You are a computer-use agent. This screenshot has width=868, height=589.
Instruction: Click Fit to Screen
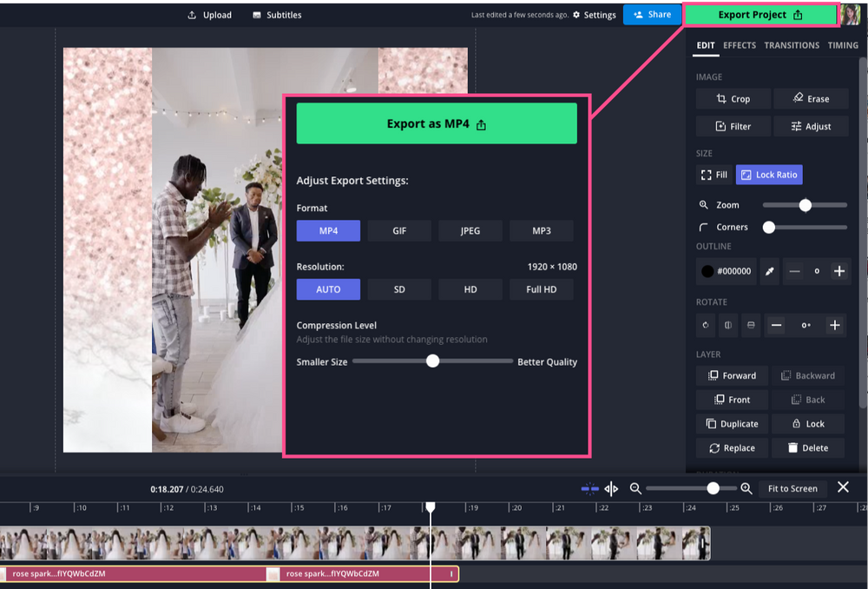click(x=792, y=488)
